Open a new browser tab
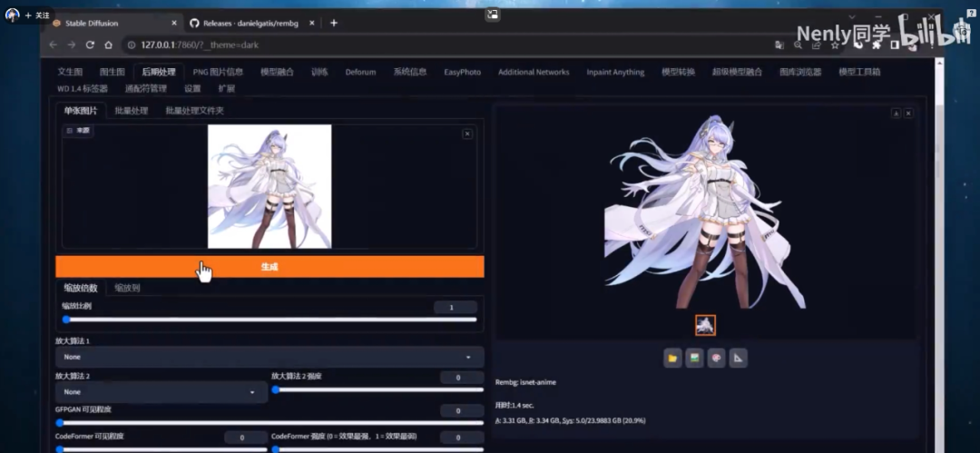The image size is (980, 453). click(334, 24)
